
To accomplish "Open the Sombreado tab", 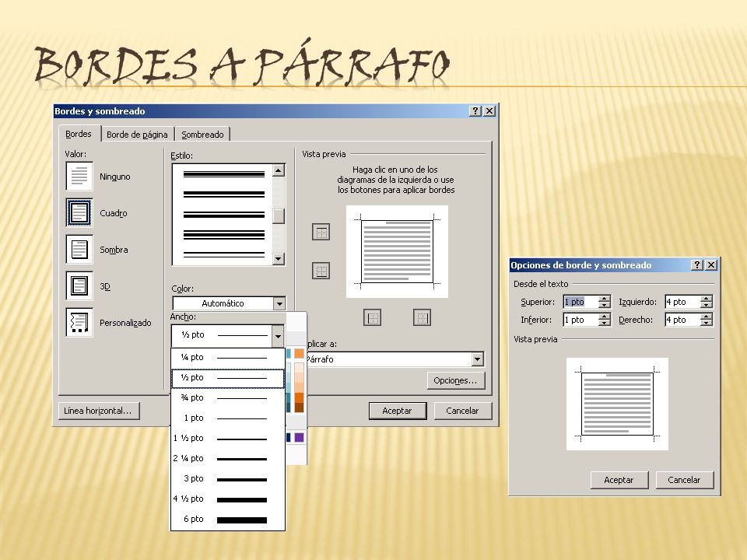I will point(202,135).
